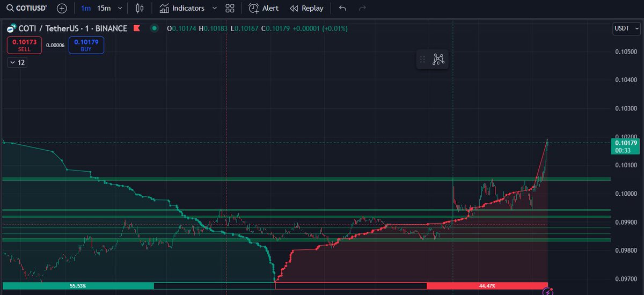Click the open value O0.10174
Screen dimensions: 644x295
[181, 28]
